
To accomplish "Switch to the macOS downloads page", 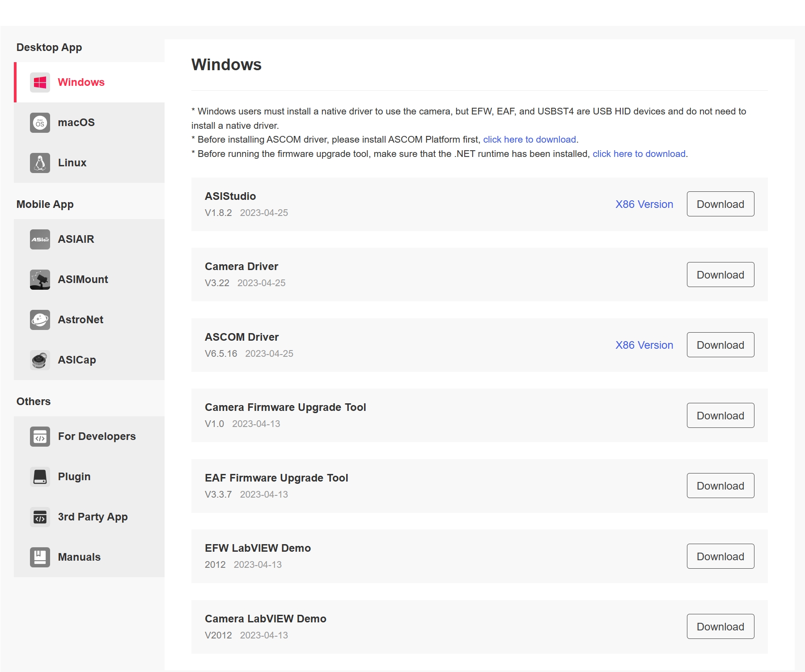I will (76, 123).
